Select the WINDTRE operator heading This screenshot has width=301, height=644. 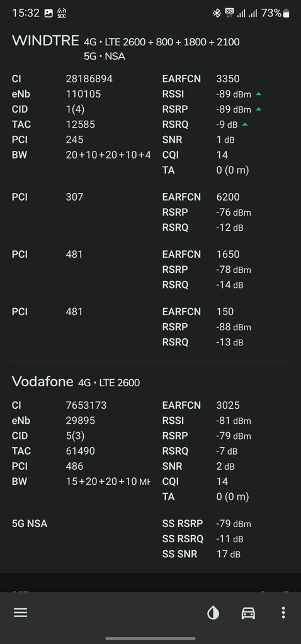[45, 41]
